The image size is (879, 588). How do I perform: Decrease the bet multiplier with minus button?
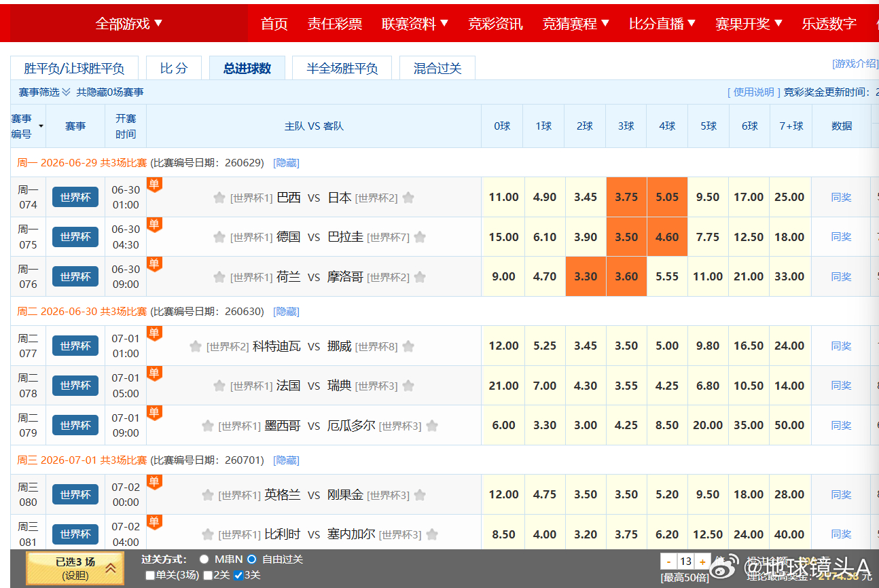coord(669,562)
